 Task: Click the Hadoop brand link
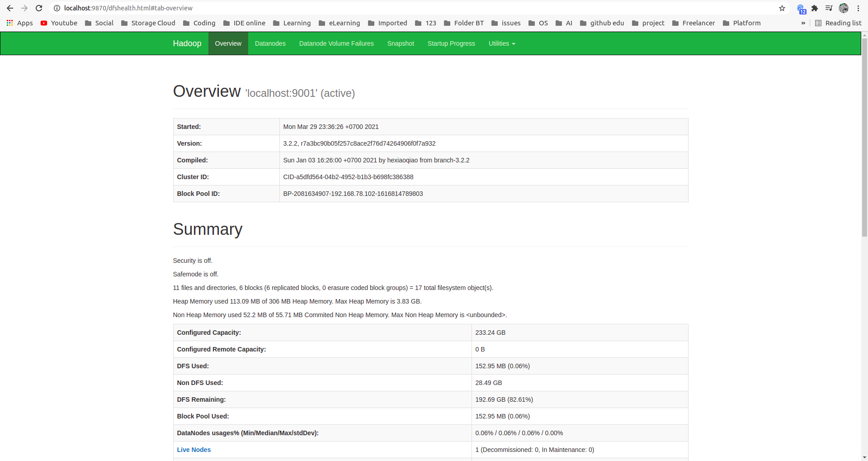(x=187, y=43)
